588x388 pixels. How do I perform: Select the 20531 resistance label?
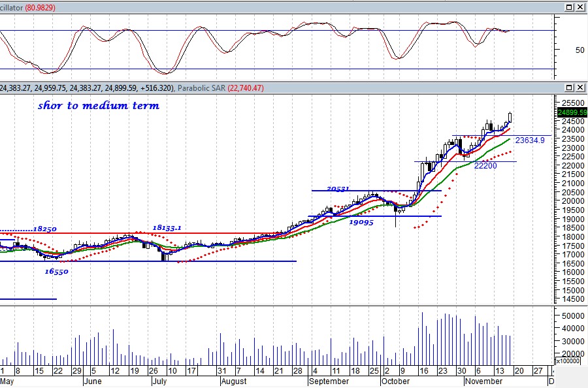pos(337,188)
